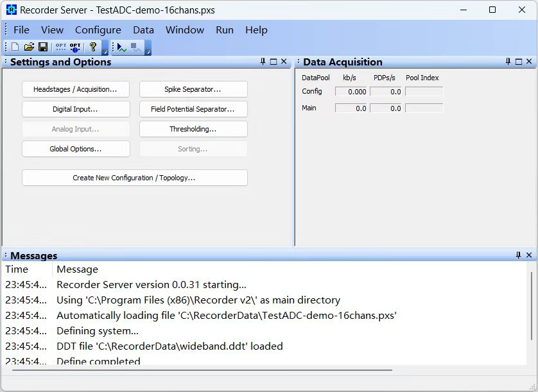Click the question mark help icon
Image resolution: width=538 pixels, height=392 pixels.
point(92,47)
